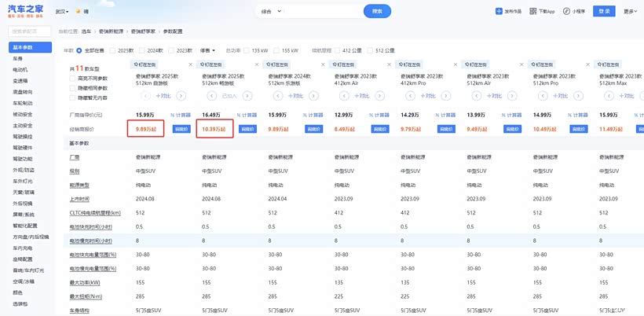Expand the 综合 search type dropdown
This screenshot has width=644, height=316.
271,11
